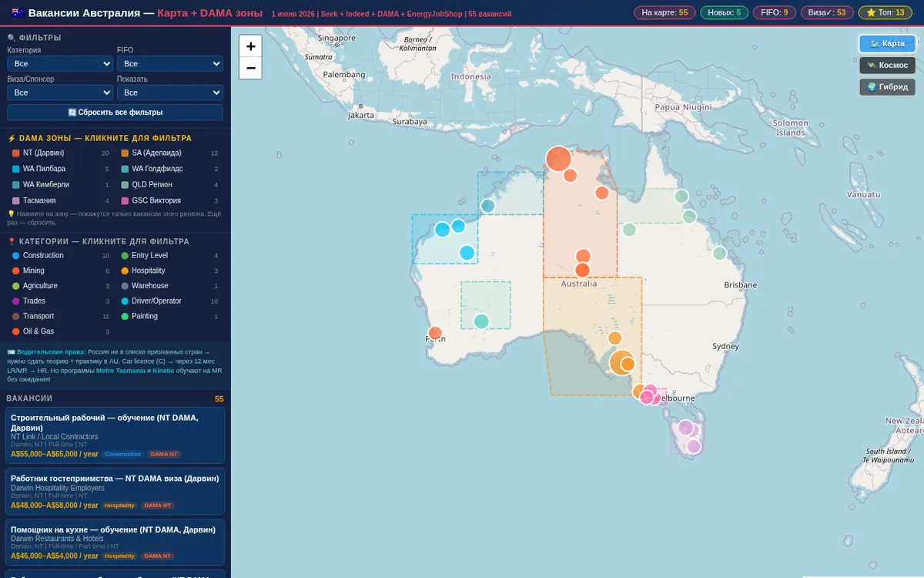Toggle the QLD Регион zone filter
The image size is (924, 578).
(x=169, y=185)
